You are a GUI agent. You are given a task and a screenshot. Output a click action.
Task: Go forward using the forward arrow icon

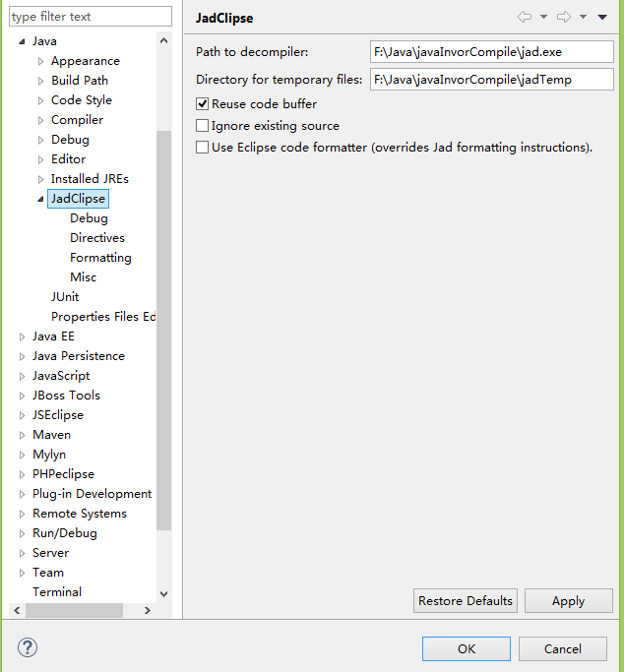pyautogui.click(x=564, y=17)
